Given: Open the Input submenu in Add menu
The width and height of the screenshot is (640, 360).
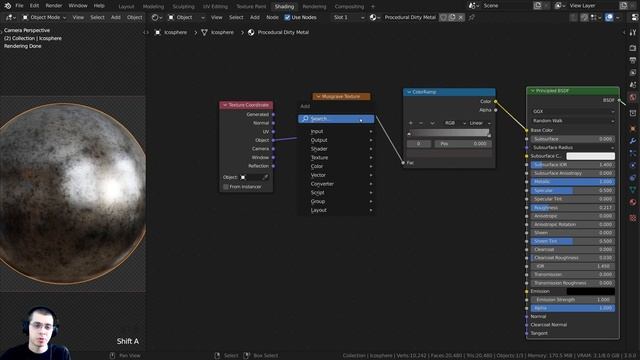Looking at the screenshot, I should pyautogui.click(x=336, y=131).
